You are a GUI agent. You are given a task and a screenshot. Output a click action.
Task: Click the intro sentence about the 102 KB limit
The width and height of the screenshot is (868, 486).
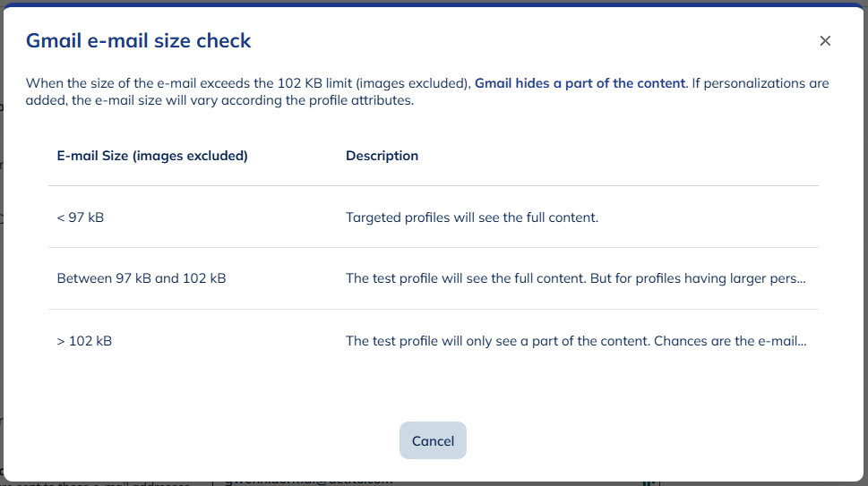pyautogui.click(x=248, y=83)
